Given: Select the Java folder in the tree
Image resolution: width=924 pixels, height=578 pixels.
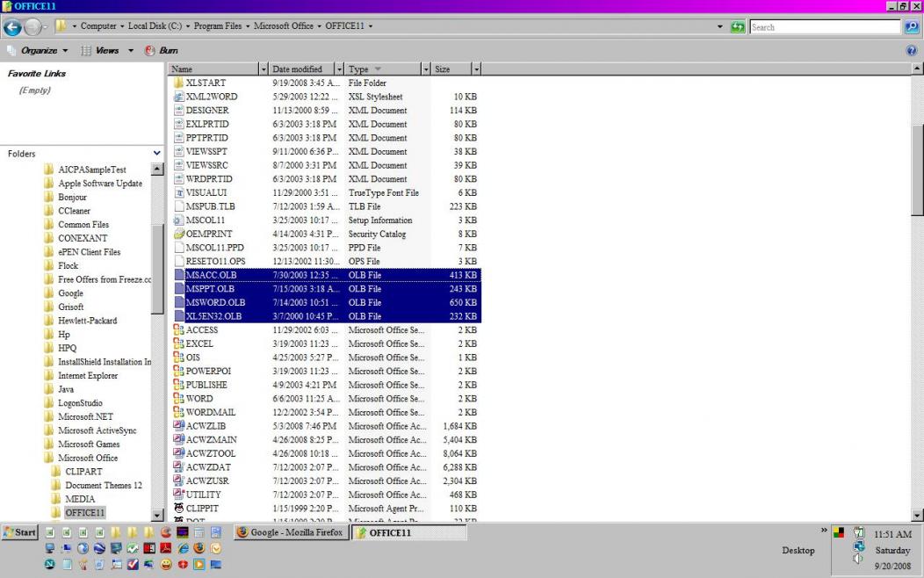Looking at the screenshot, I should [x=66, y=389].
